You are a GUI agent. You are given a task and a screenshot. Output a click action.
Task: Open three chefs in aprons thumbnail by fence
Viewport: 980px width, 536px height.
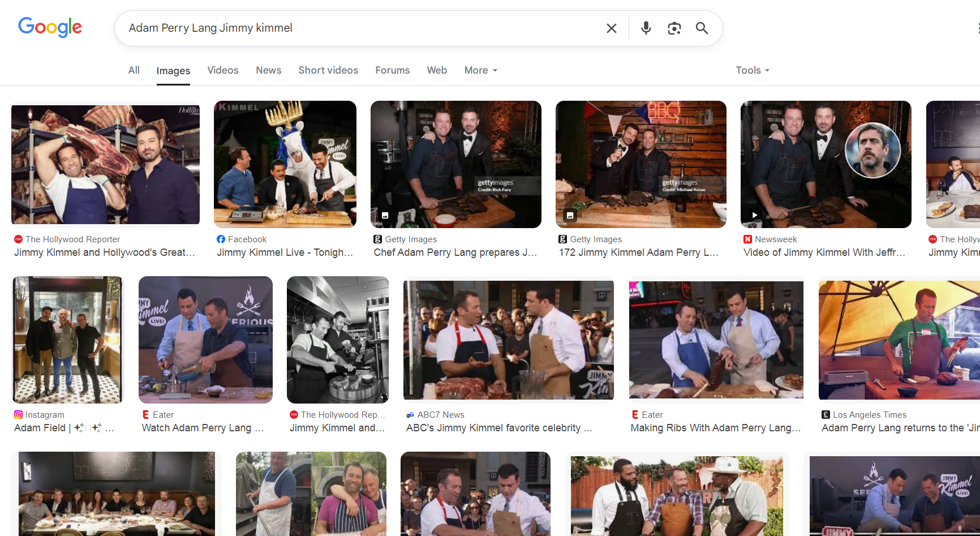tap(677, 496)
